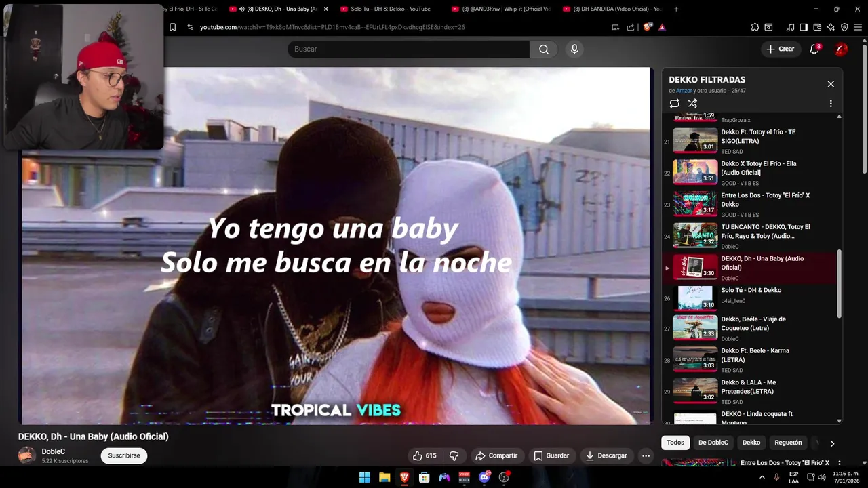
Task: Select the Dekko filter chip
Action: [751, 443]
